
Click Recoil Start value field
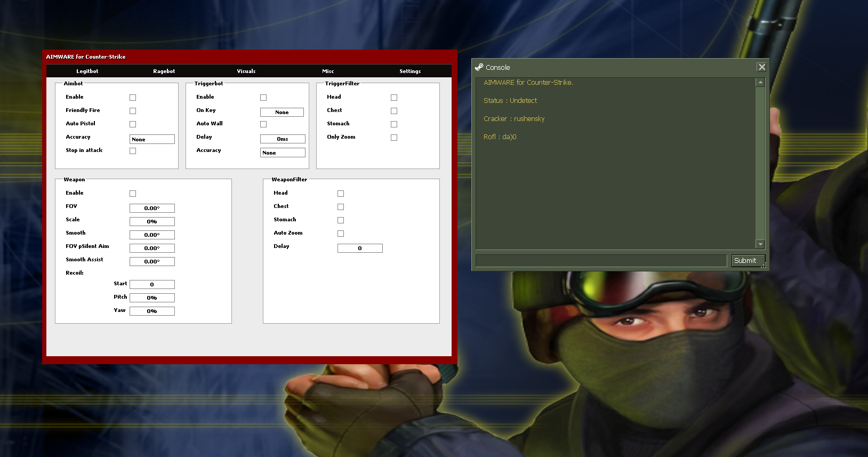coord(152,284)
